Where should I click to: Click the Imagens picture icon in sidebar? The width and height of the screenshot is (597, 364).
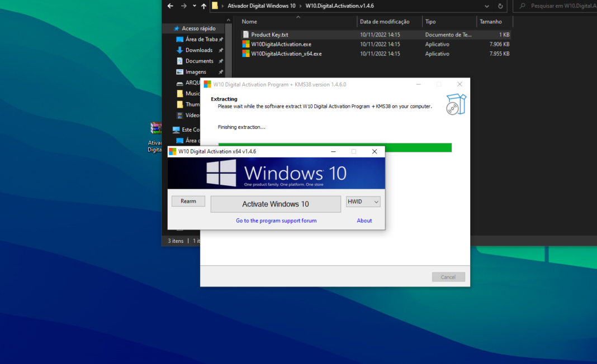(179, 72)
